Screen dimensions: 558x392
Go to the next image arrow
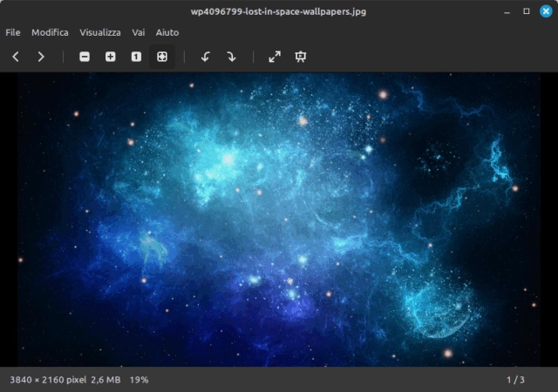tap(41, 57)
